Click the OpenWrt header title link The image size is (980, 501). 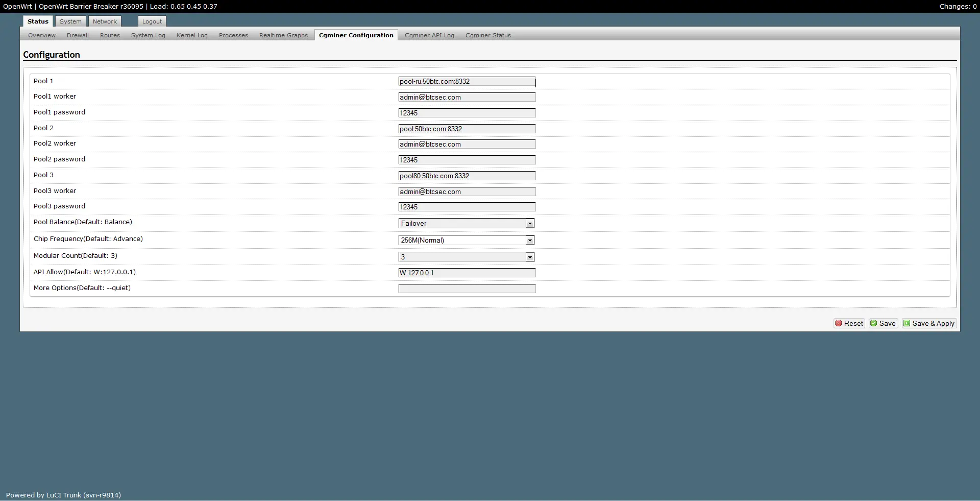110,6
